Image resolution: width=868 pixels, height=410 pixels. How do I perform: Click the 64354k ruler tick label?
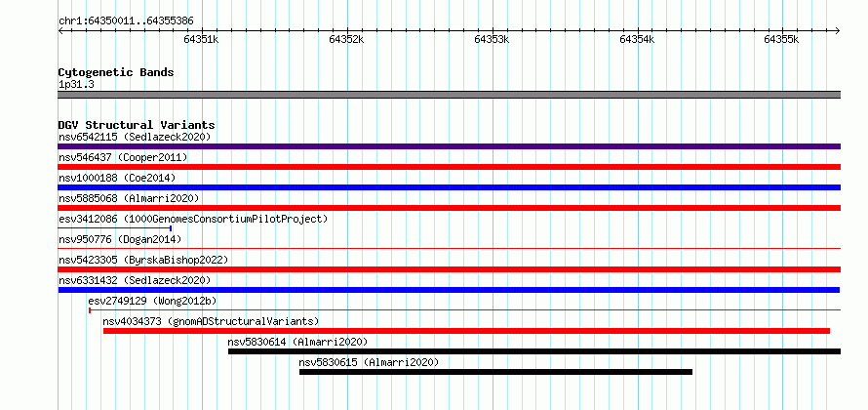[x=637, y=39]
